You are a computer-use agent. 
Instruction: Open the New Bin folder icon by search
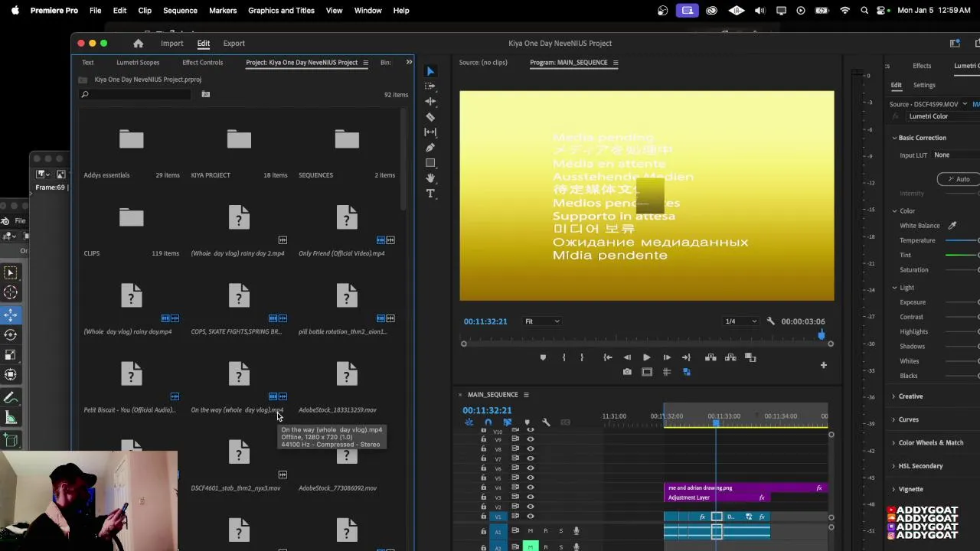[205, 94]
